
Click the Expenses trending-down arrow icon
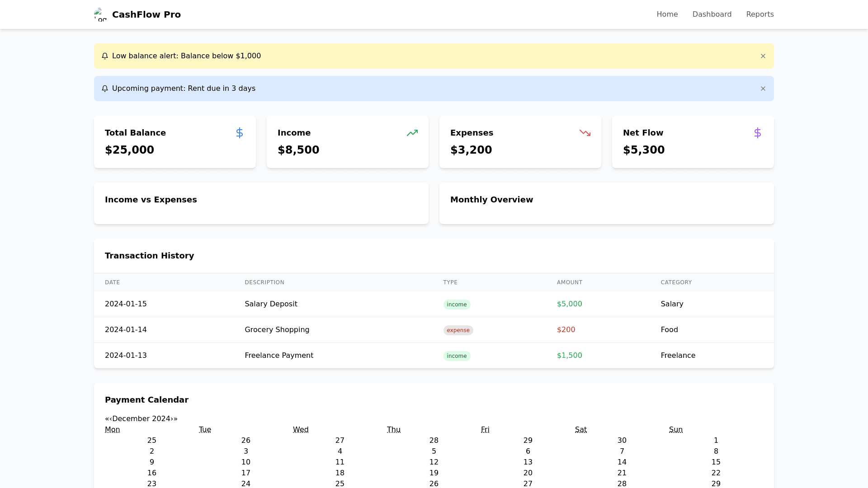pos(585,133)
